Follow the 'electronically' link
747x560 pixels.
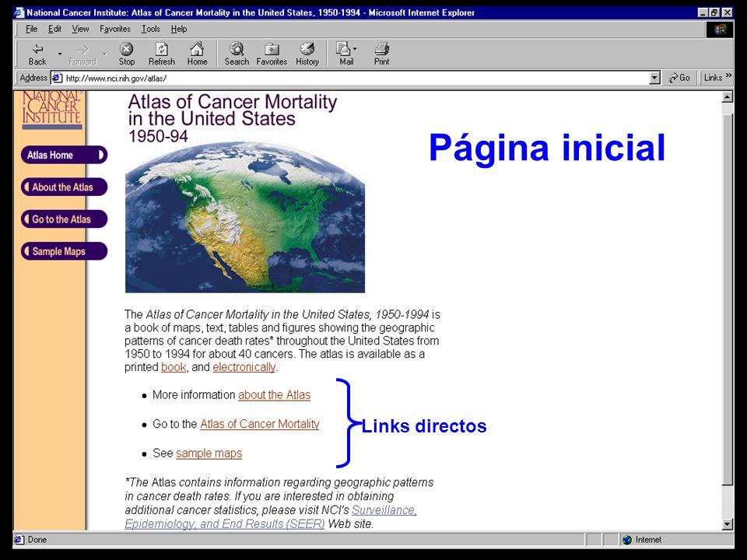click(x=244, y=367)
